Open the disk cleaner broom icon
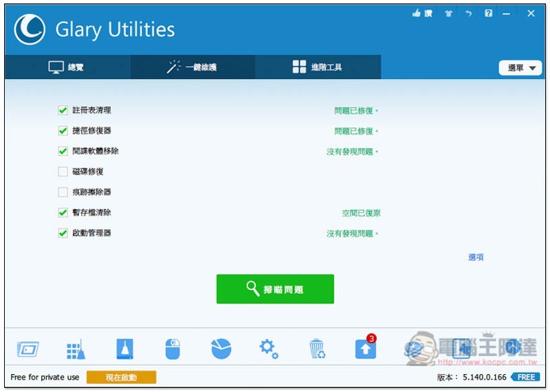This screenshot has width=550, height=392. [x=125, y=349]
